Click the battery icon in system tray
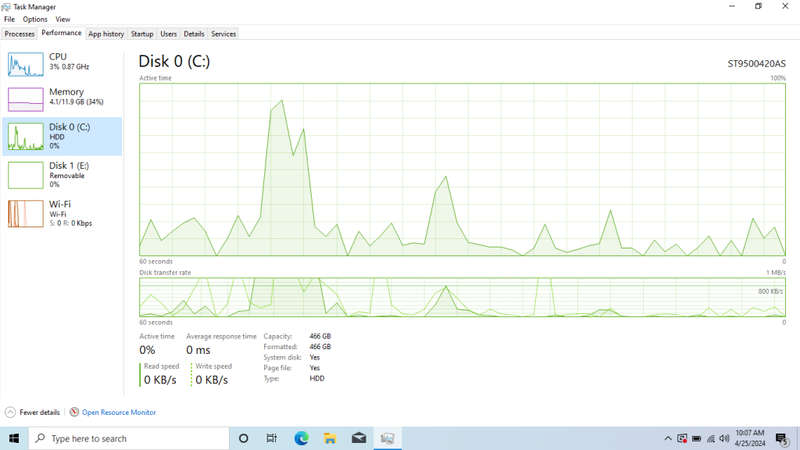The width and height of the screenshot is (800, 450). point(696,439)
